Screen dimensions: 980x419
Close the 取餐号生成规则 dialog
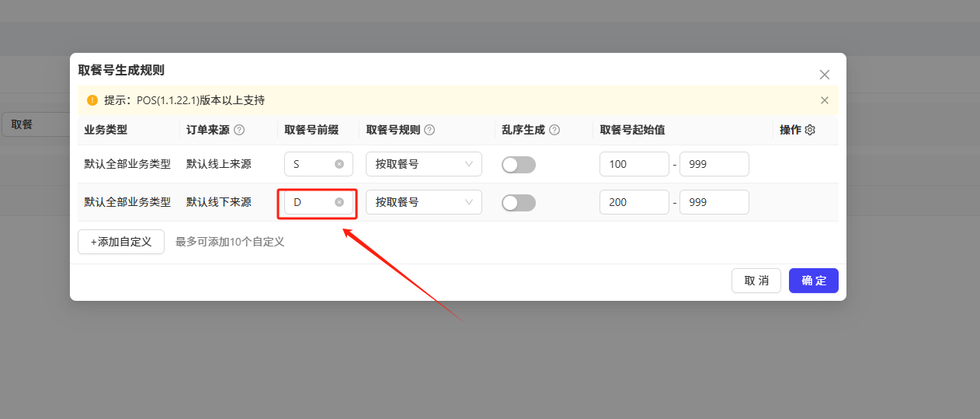click(825, 75)
